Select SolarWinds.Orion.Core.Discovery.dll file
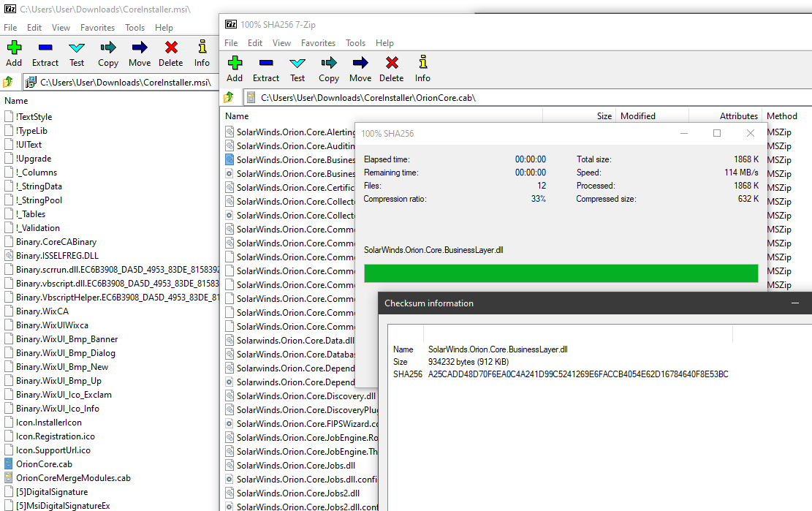This screenshot has height=511, width=812. [x=306, y=396]
